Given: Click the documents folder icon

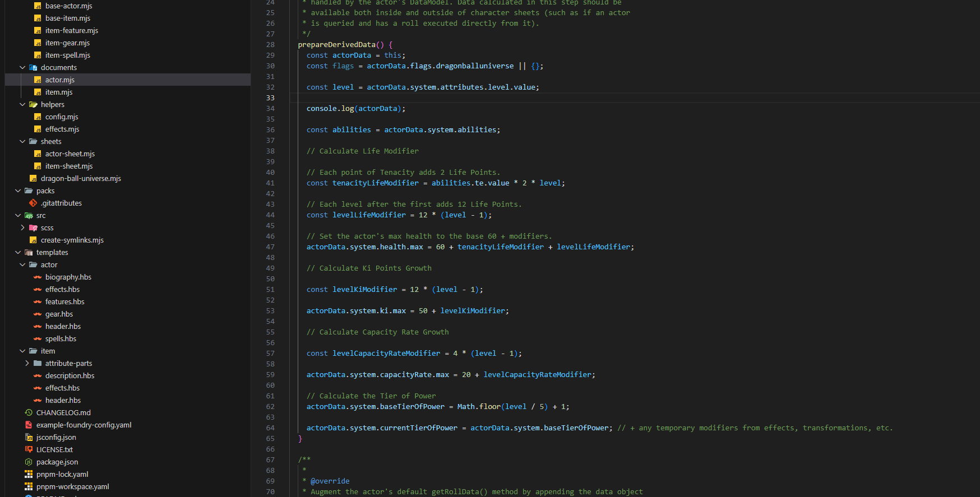Looking at the screenshot, I should pyautogui.click(x=33, y=67).
